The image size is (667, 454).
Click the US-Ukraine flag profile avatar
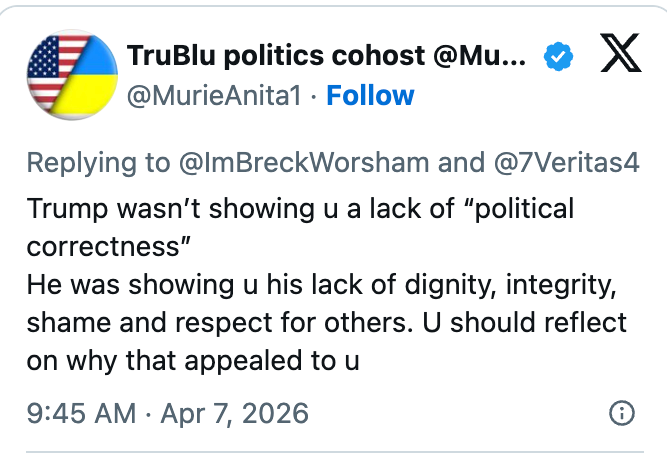67,73
